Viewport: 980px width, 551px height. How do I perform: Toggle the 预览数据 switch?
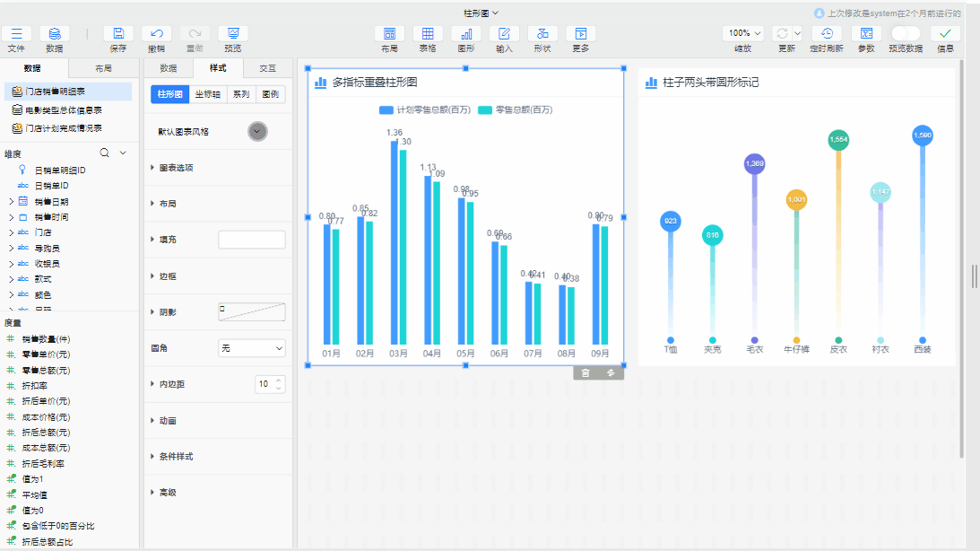coord(905,33)
